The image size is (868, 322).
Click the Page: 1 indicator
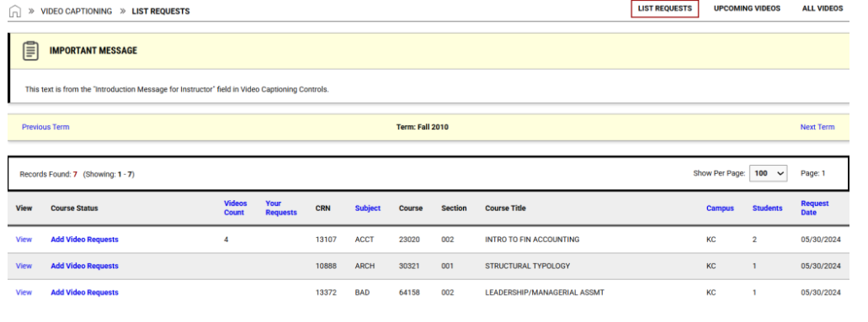click(x=812, y=174)
